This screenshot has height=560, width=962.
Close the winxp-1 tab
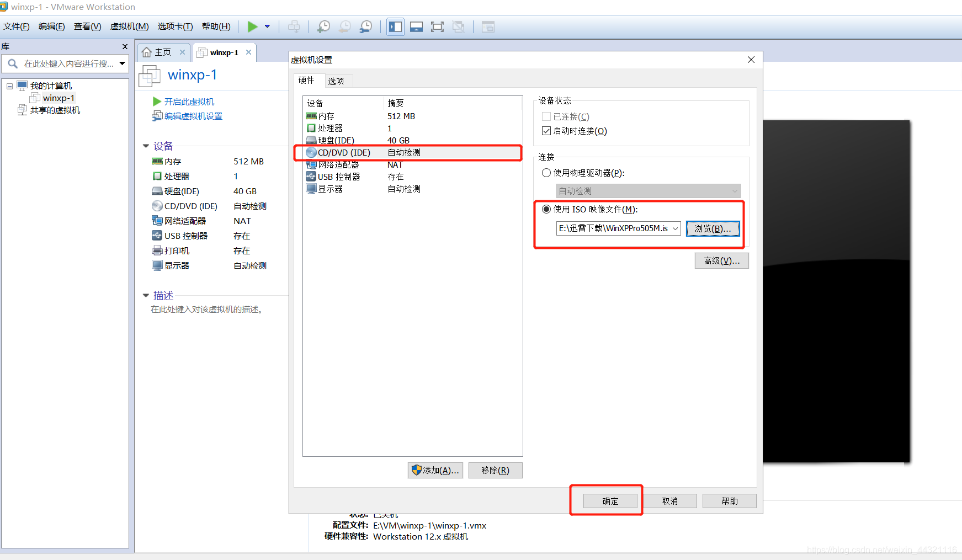pyautogui.click(x=249, y=52)
